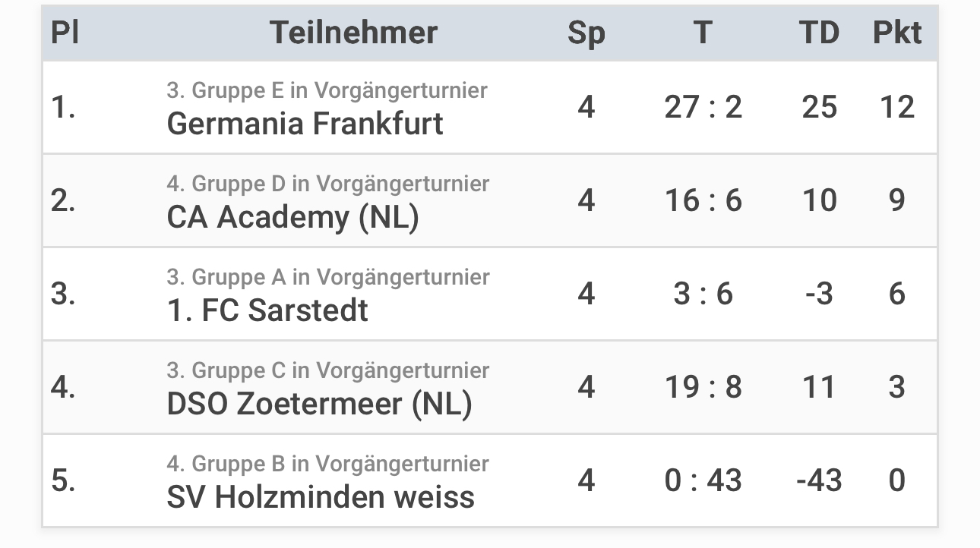
Task: Click the Sp column header
Action: [586, 34]
